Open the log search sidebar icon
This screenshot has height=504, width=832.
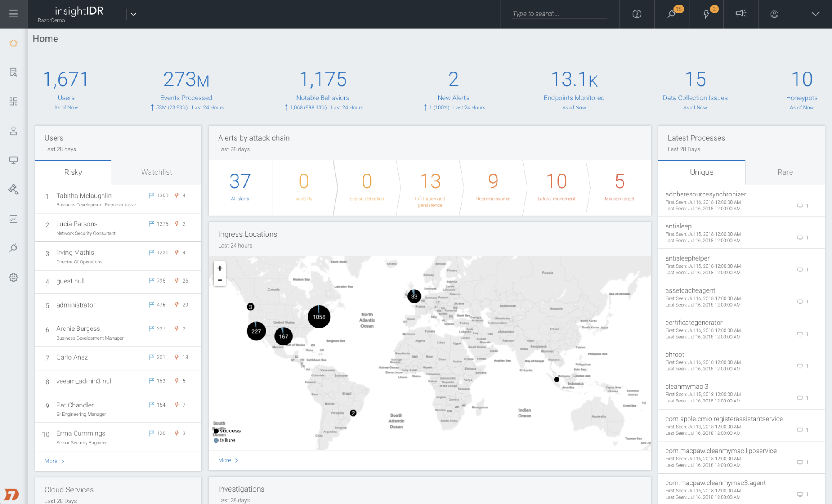click(x=13, y=72)
